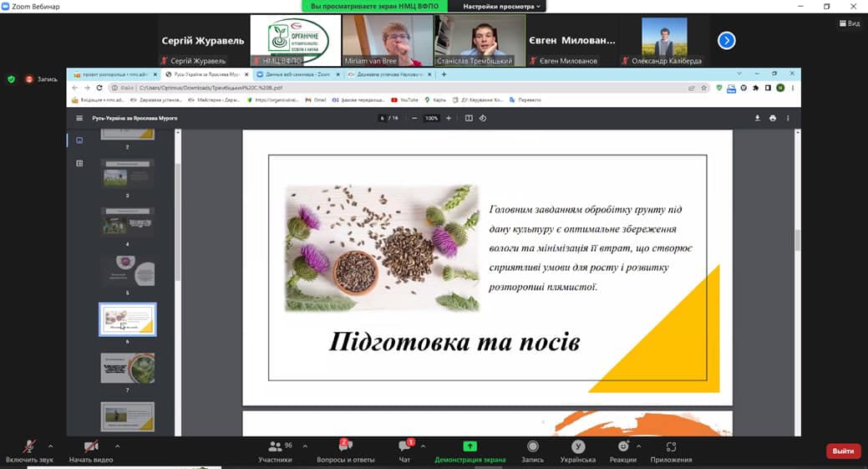Expand video options arrow beside Начать видео
This screenshot has height=469, width=868.
coord(117,446)
